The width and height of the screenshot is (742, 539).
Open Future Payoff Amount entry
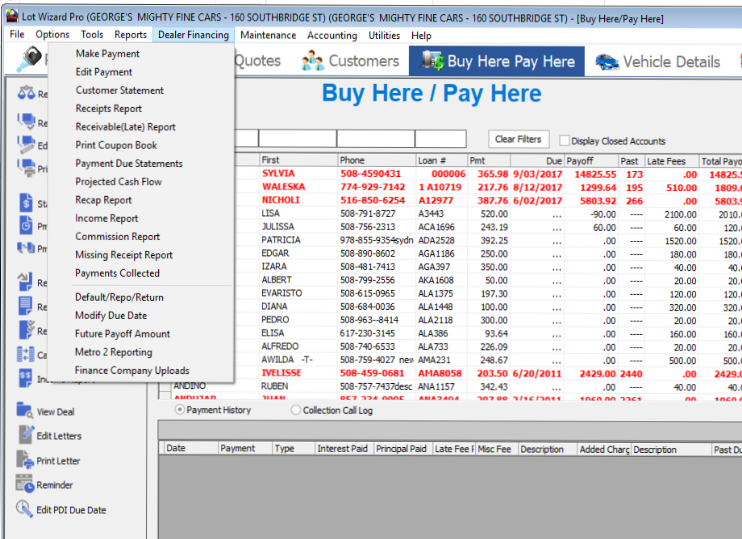(123, 334)
